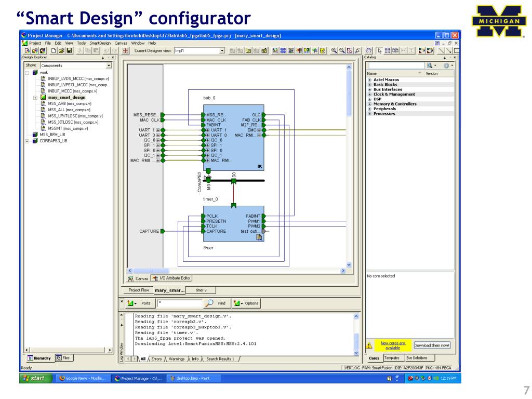Click the Download them now! button
Viewport: 532px width, 399px height.
coord(432,345)
